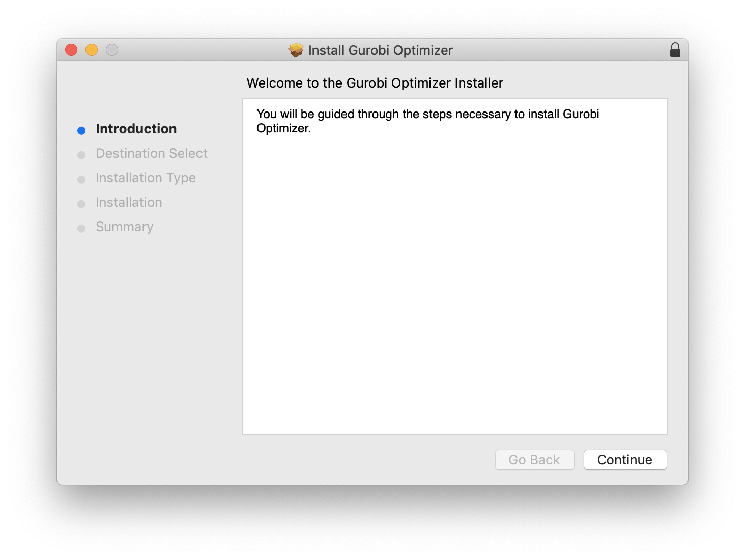
Task: Select the Destination Select step
Action: pos(151,153)
